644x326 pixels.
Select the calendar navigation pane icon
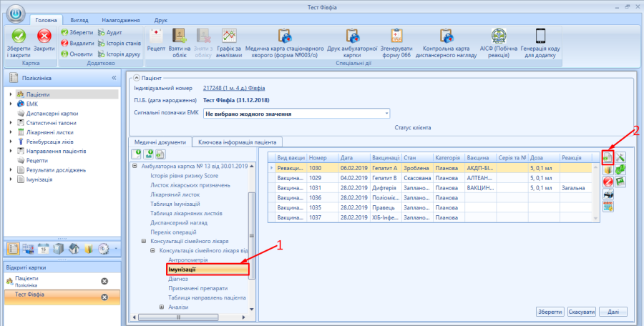[44, 249]
